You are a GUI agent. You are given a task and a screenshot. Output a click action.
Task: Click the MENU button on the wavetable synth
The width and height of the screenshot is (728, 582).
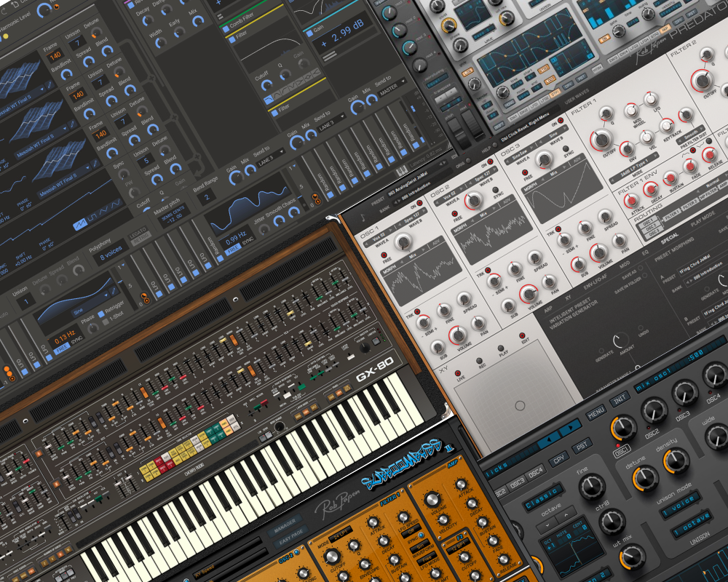596,412
